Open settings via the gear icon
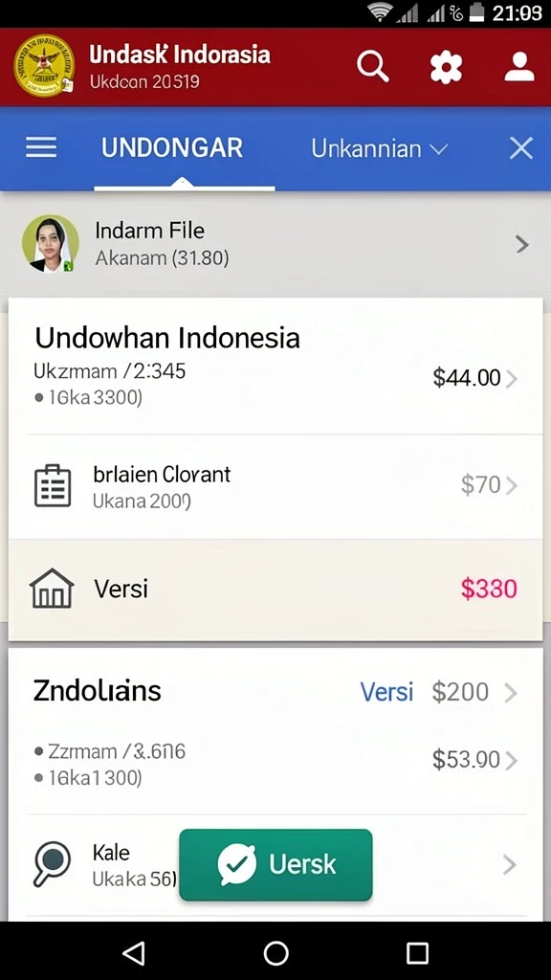Screen dimensions: 551x980 (446, 68)
